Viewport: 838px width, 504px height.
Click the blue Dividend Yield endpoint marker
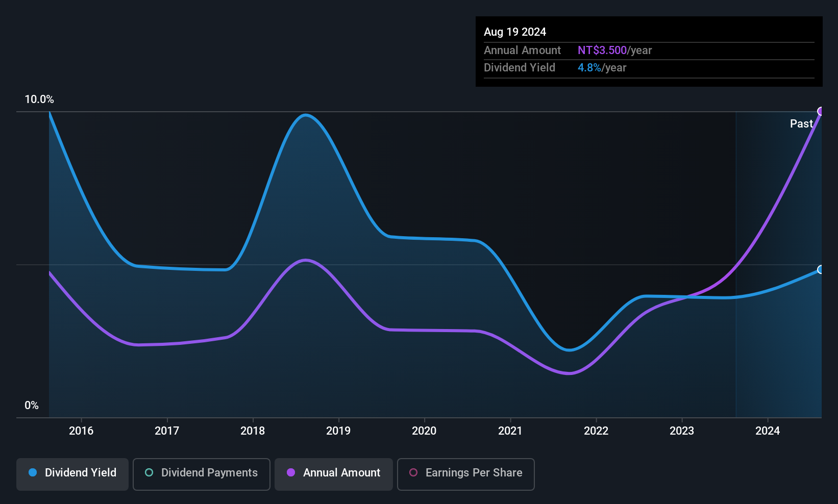pos(821,269)
